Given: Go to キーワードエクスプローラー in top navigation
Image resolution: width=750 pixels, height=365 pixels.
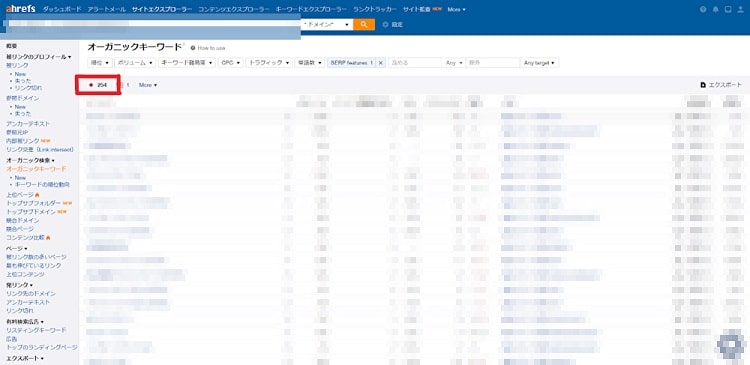Looking at the screenshot, I should (311, 9).
